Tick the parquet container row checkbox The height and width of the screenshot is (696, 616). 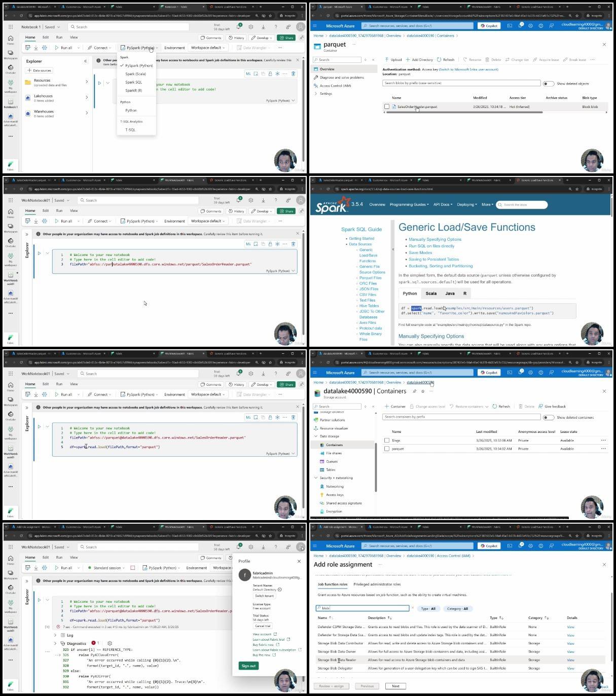point(387,449)
